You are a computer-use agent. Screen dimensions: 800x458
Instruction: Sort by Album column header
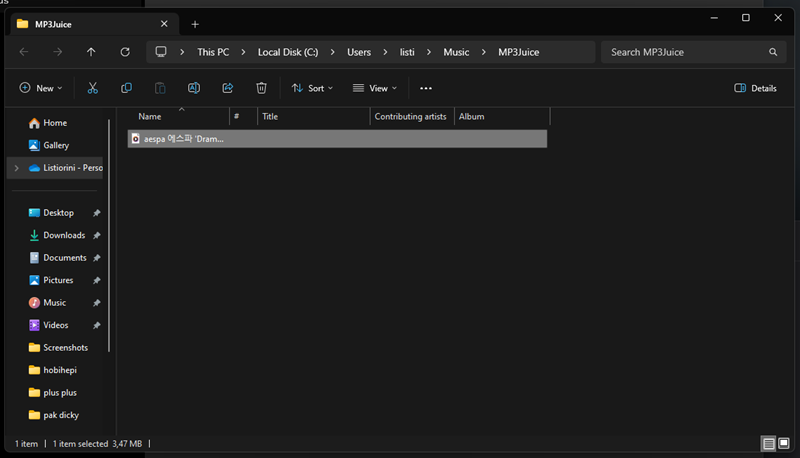pyautogui.click(x=502, y=116)
